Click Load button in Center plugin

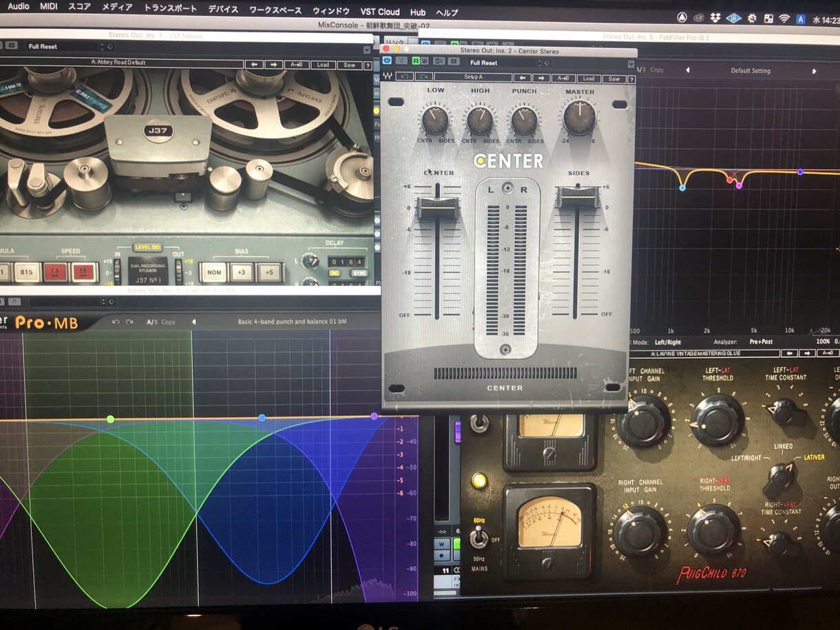[x=589, y=78]
